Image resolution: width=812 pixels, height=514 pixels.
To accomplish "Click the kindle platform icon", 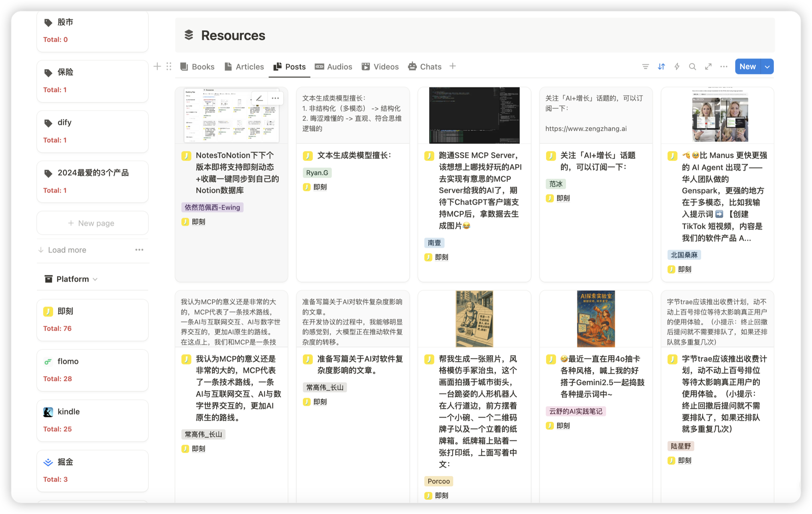I will pos(48,412).
